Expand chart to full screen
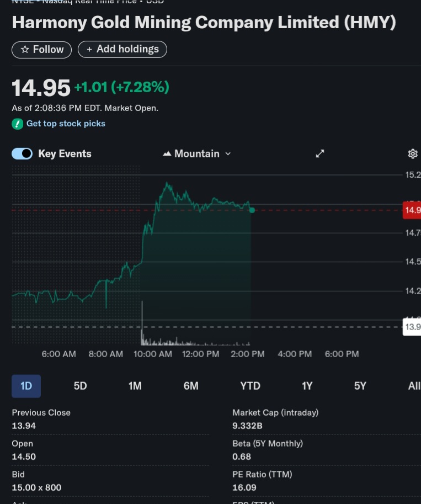 coord(320,153)
